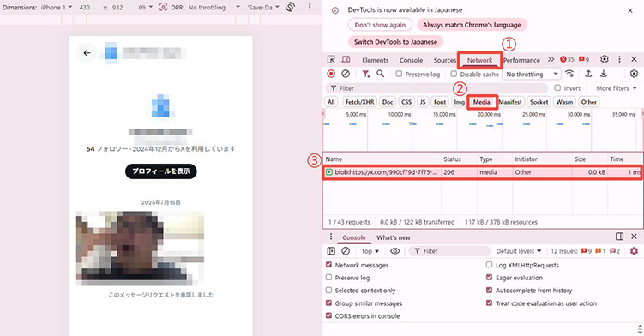644x336 pixels.
Task: Click the console Filter input field
Action: pyautogui.click(x=449, y=251)
